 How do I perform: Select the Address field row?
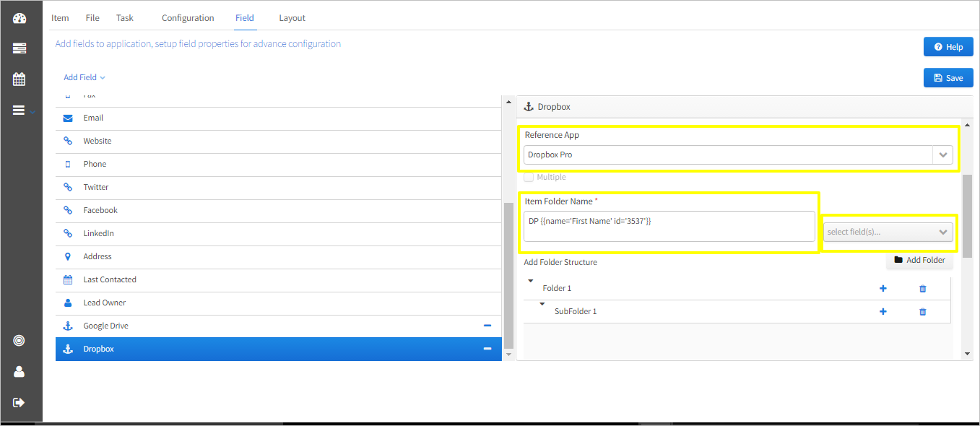point(279,256)
